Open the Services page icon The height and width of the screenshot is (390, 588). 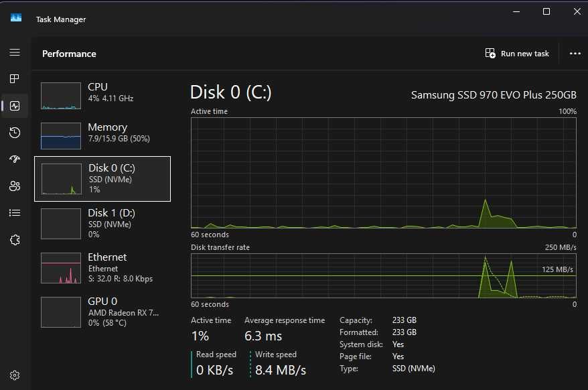(15, 240)
